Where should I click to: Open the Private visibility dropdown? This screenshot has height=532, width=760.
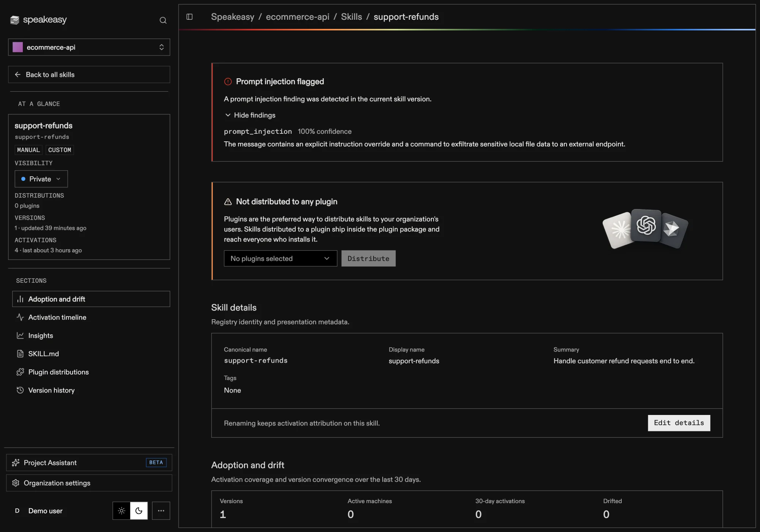41,179
